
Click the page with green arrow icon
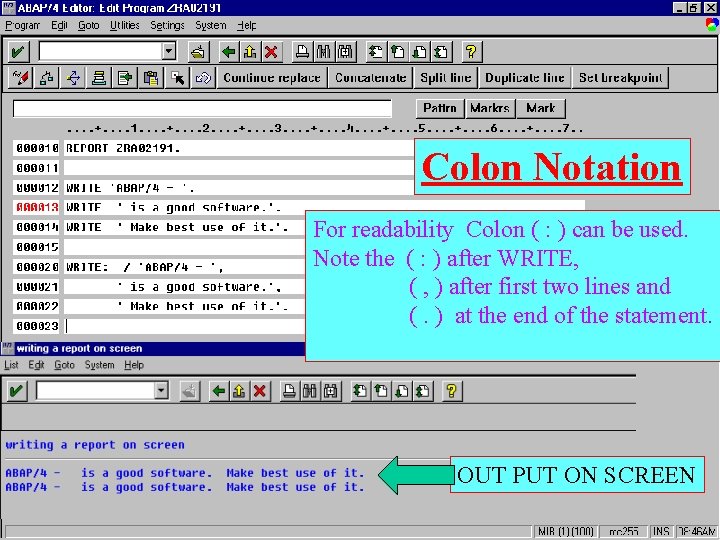124,78
